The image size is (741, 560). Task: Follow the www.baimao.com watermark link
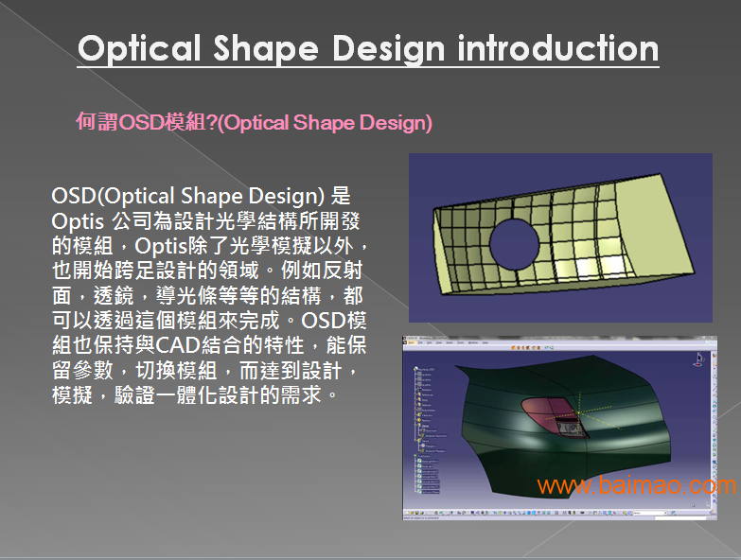tap(637, 485)
